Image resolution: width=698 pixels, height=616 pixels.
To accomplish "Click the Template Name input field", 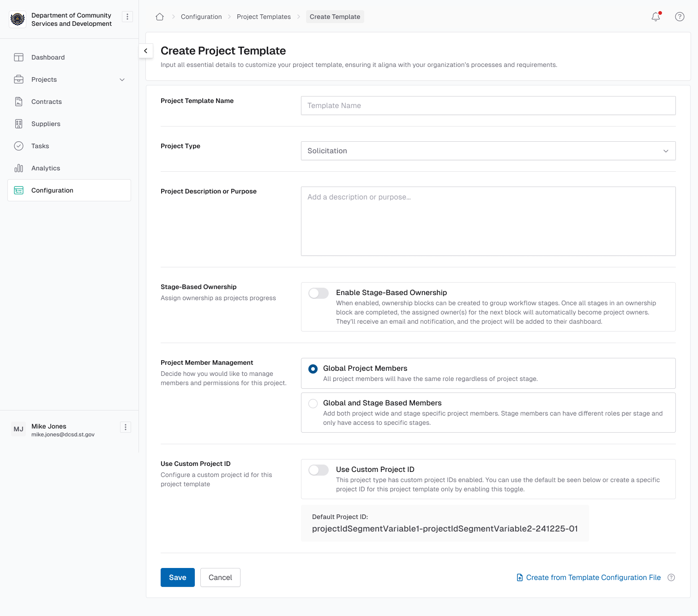I will 488,106.
